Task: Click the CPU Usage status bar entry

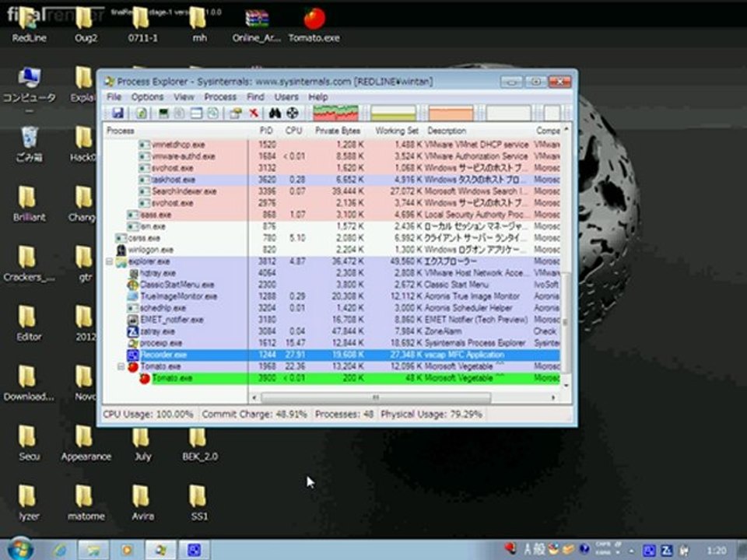Action: (148, 415)
